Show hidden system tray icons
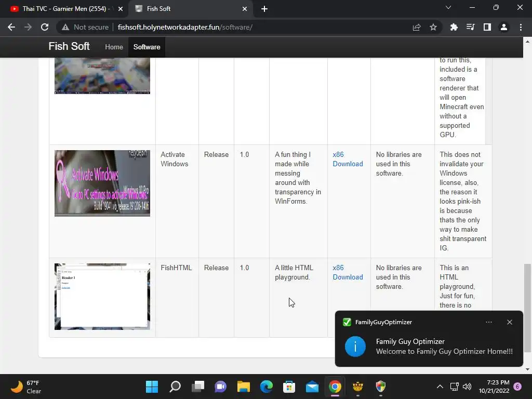The image size is (532, 399). click(440, 387)
